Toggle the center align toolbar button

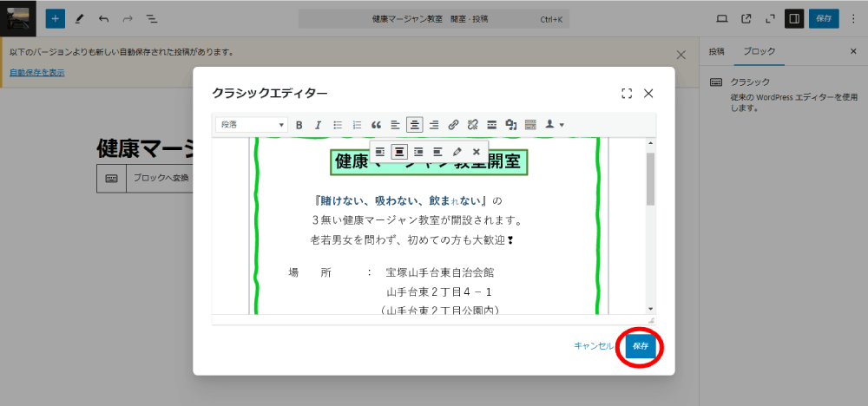(x=415, y=125)
